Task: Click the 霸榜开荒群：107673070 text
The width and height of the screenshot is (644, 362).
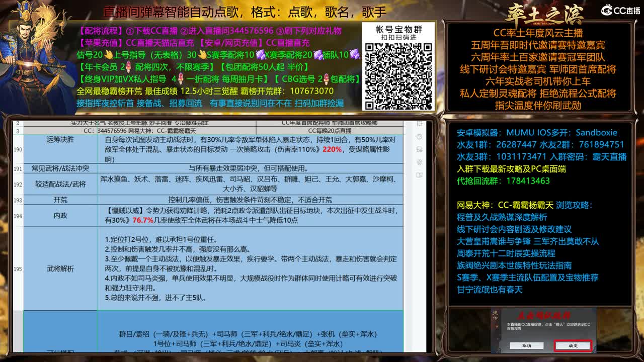Action: coord(287,91)
